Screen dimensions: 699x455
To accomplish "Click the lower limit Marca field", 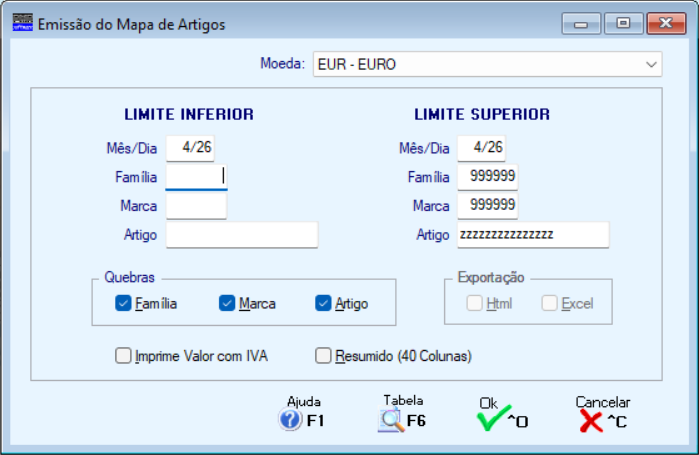I will (196, 206).
